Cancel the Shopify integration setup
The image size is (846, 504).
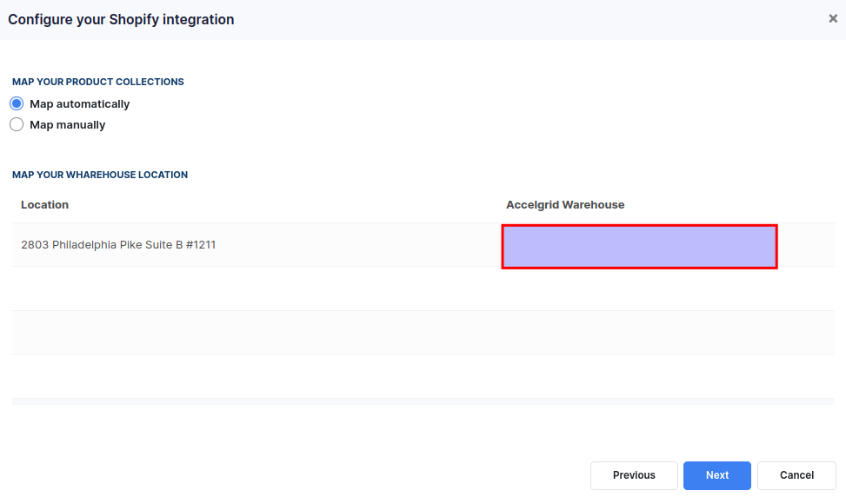point(797,475)
